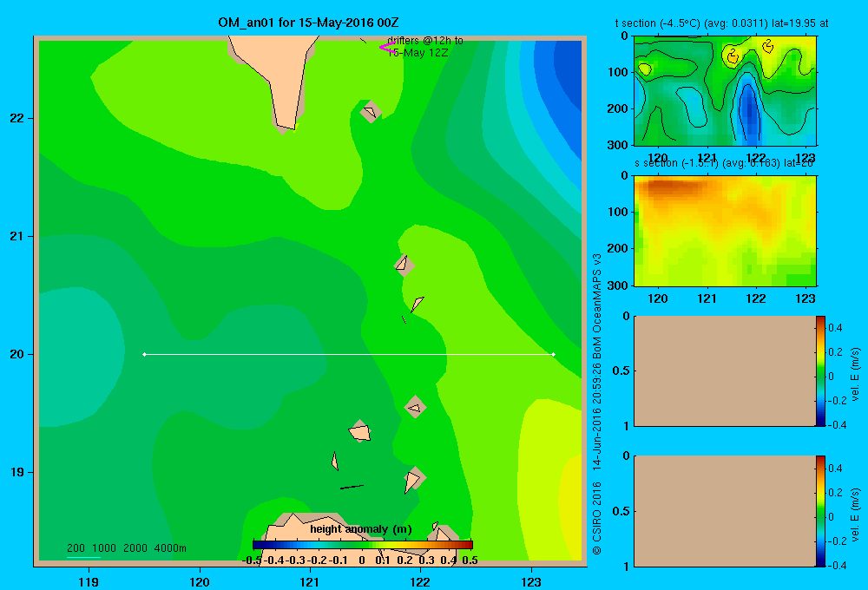Click latitude label 19 on main map axis
The height and width of the screenshot is (590, 868).
click(x=17, y=472)
